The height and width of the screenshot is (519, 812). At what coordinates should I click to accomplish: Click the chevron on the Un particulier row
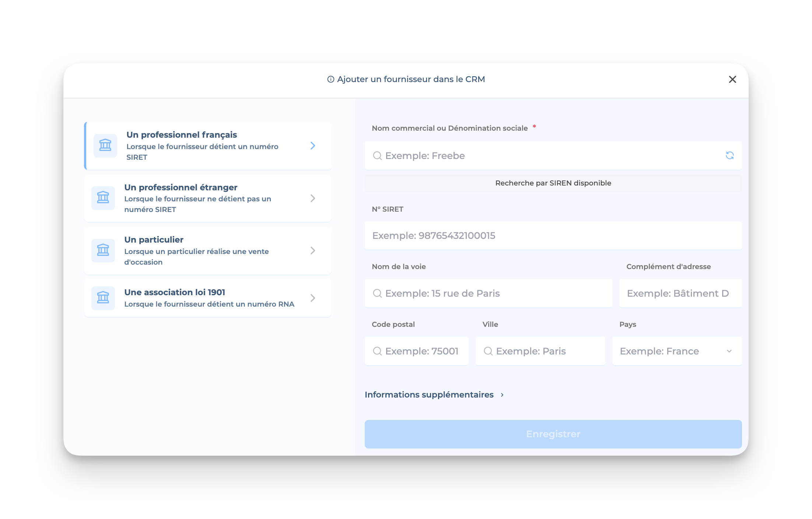[x=312, y=251]
